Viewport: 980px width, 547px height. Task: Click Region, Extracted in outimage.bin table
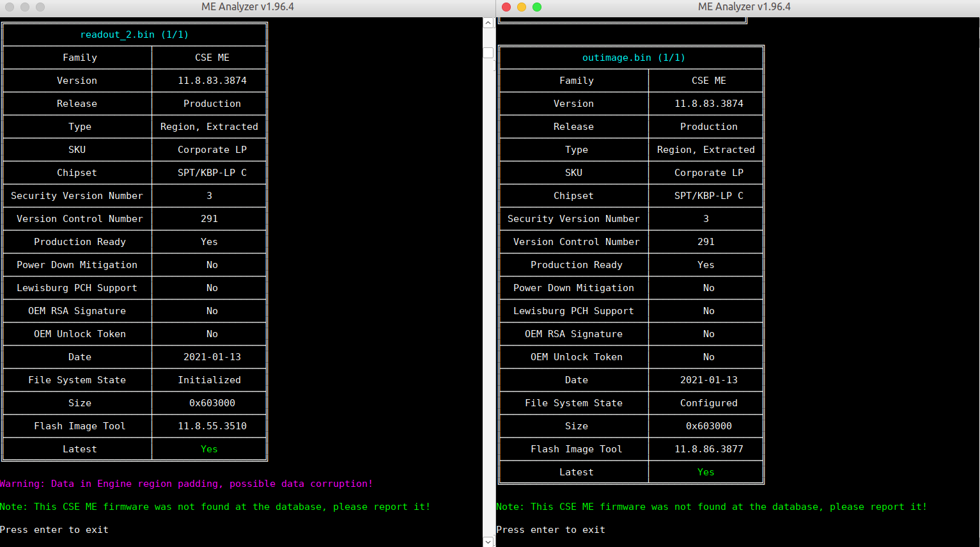pyautogui.click(x=706, y=150)
